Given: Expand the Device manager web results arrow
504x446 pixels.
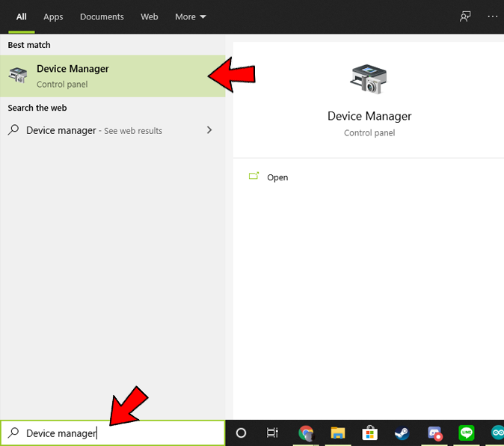Looking at the screenshot, I should point(209,130).
